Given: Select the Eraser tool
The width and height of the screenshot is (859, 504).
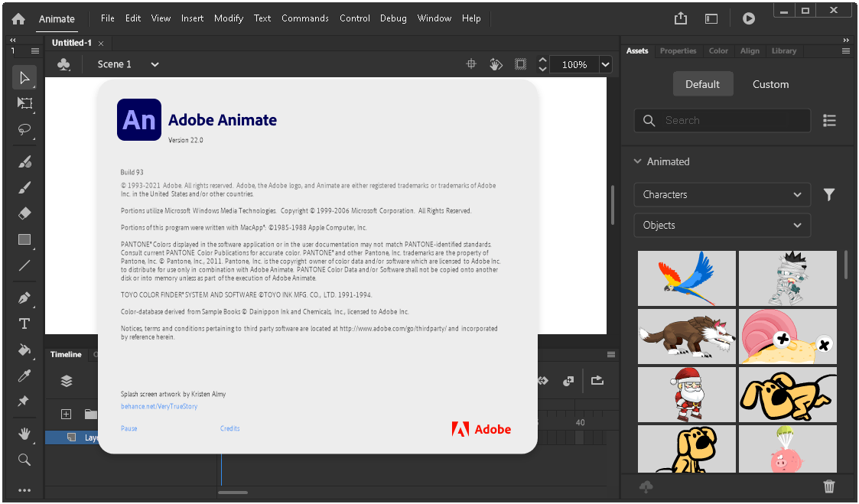Looking at the screenshot, I should coord(24,213).
